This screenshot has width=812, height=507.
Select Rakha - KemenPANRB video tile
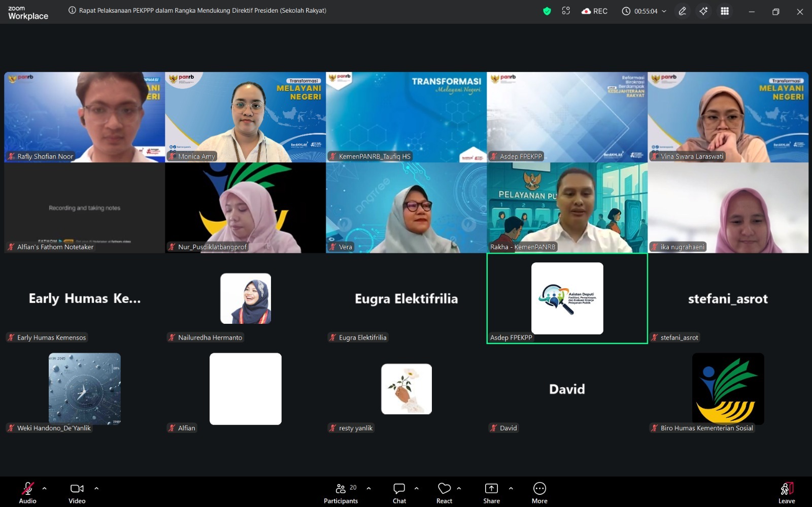(x=567, y=208)
